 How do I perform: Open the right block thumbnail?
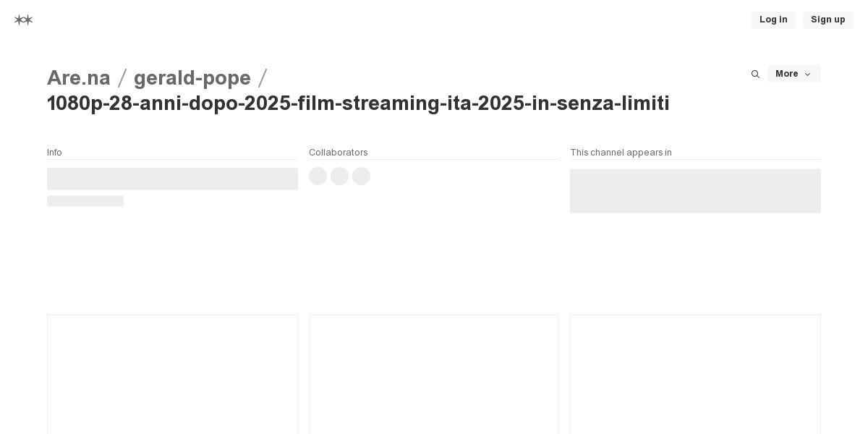(x=695, y=374)
